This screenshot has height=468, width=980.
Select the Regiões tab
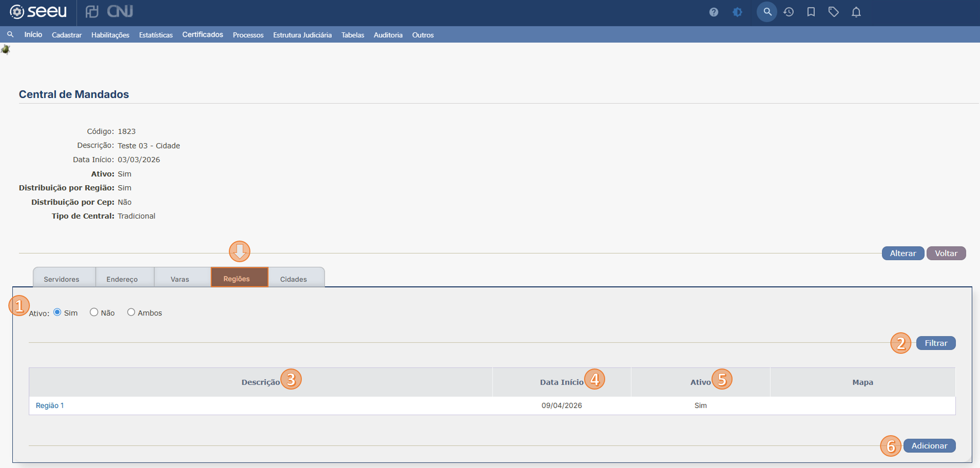(240, 277)
